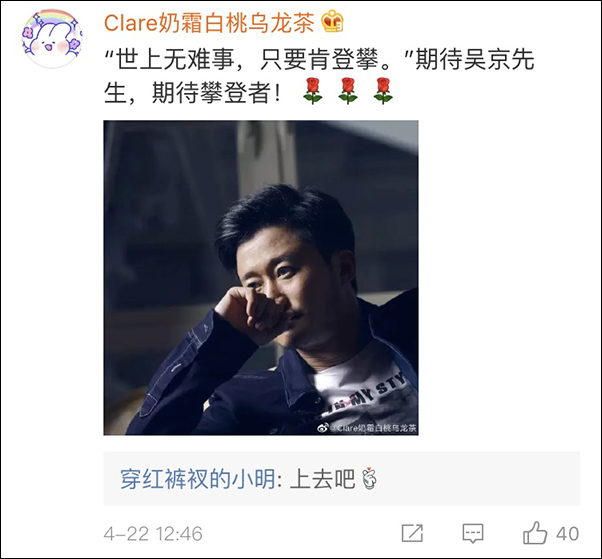602x559 pixels.
Task: Tap the first rose emoji
Action: 313,91
